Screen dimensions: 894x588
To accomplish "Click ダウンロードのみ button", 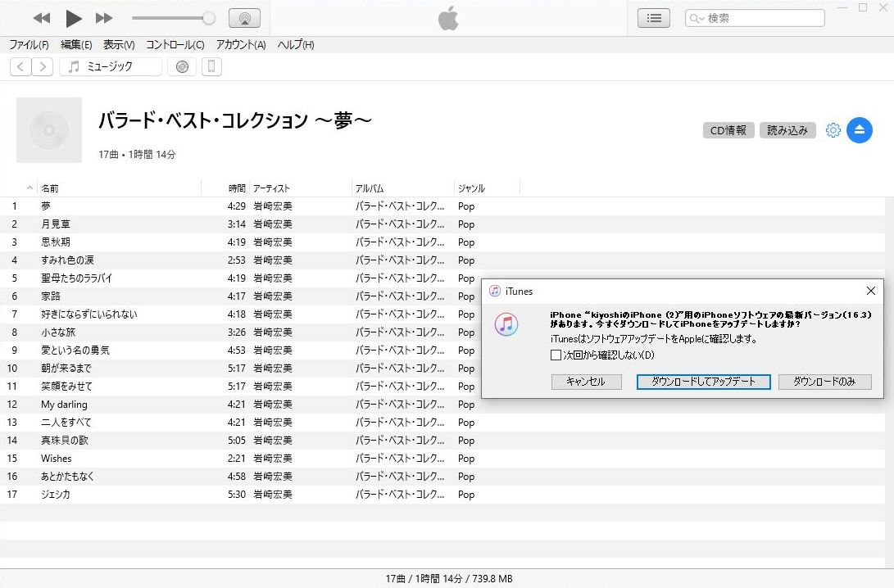I will tap(824, 382).
